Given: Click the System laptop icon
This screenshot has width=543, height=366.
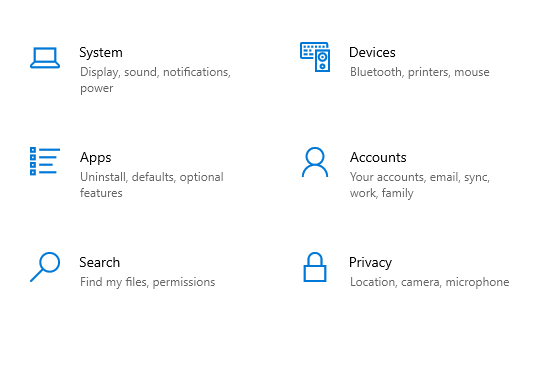Looking at the screenshot, I should [45, 58].
